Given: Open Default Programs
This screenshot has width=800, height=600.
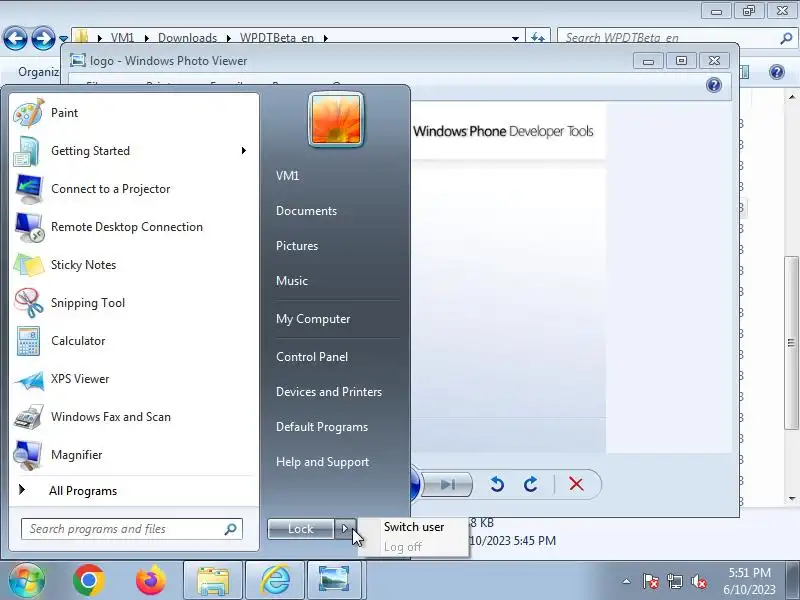Looking at the screenshot, I should [321, 427].
